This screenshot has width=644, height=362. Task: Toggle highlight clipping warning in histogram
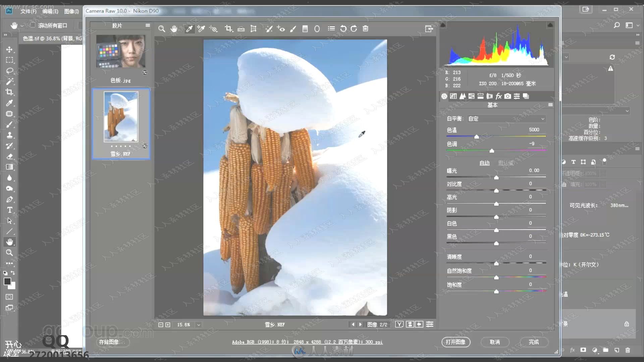point(550,25)
